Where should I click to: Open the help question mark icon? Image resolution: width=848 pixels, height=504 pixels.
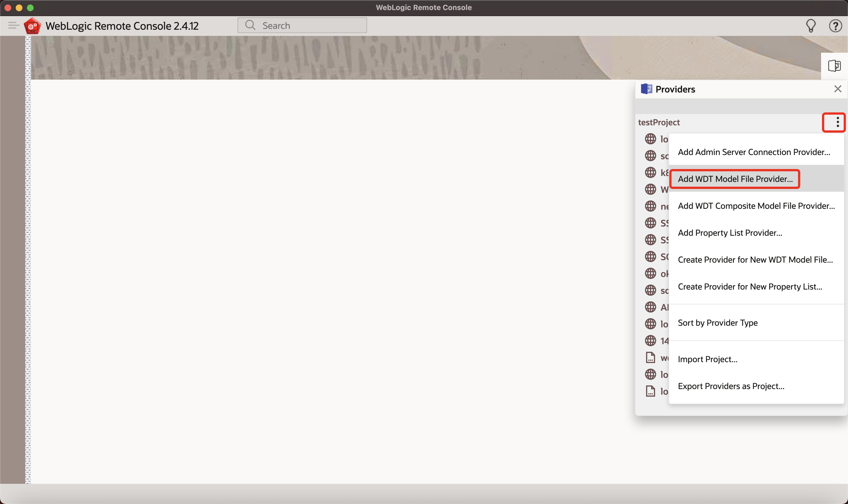(835, 26)
